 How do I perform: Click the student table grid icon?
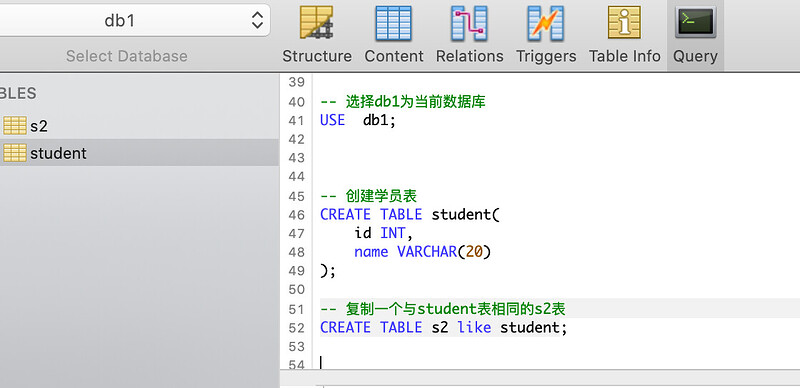click(15, 153)
